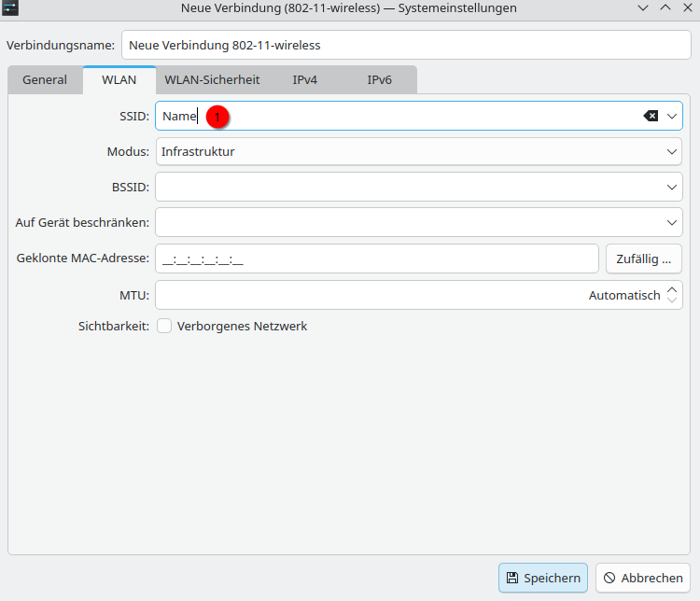Enable the Verborgenes Netzwerk checkbox
This screenshot has height=601, width=700.
click(x=164, y=326)
